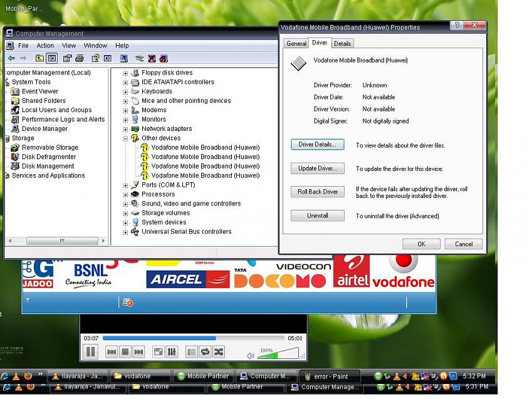532x399 pixels.
Task: Toggle shuffle playback mode
Action: [218, 352]
